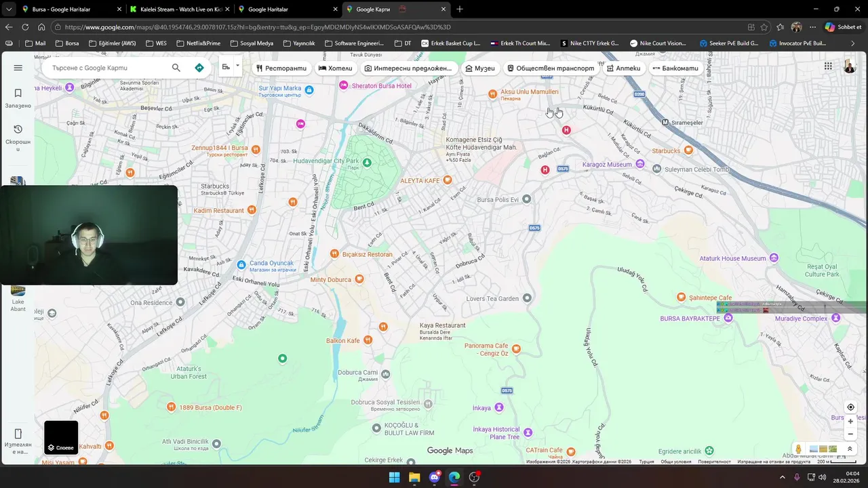
Task: Select the Хотели category chip
Action: pos(336,68)
